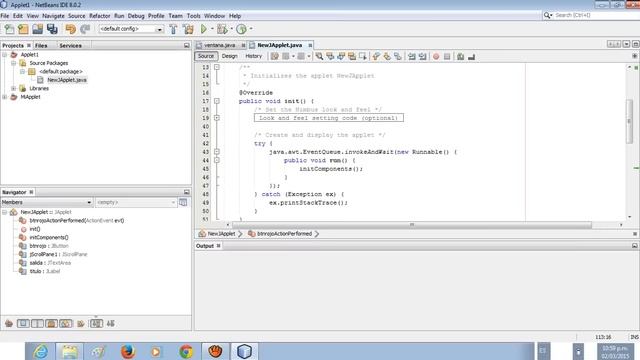The image size is (640, 360).
Task: Click the Last Edit icon in editor toolbar
Action: (x=275, y=56)
